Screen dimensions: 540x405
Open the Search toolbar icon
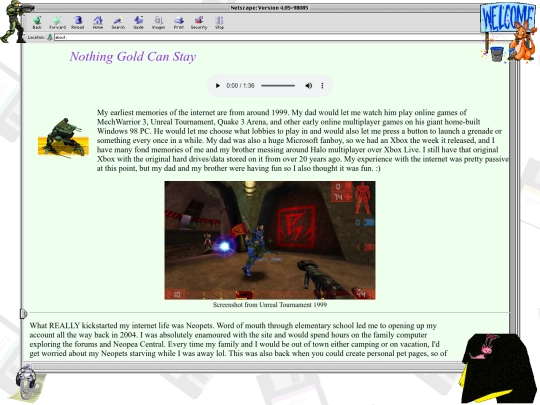(118, 23)
